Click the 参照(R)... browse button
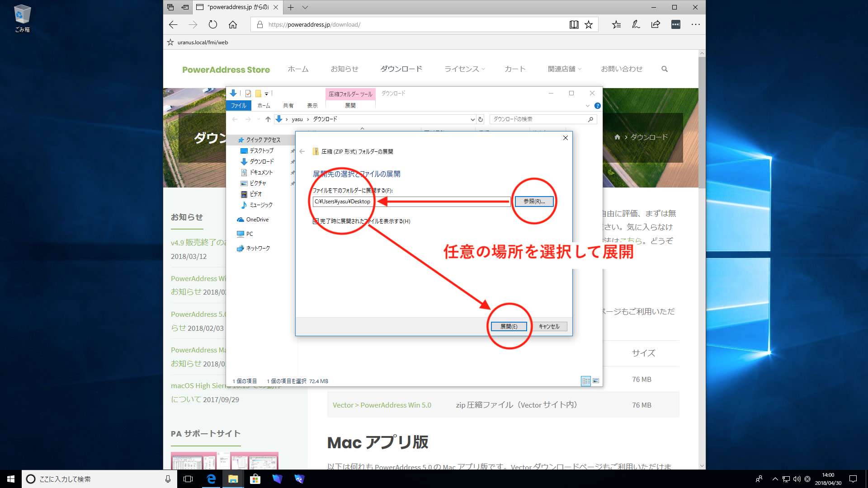Screen dimensions: 868x488 click(534, 202)
